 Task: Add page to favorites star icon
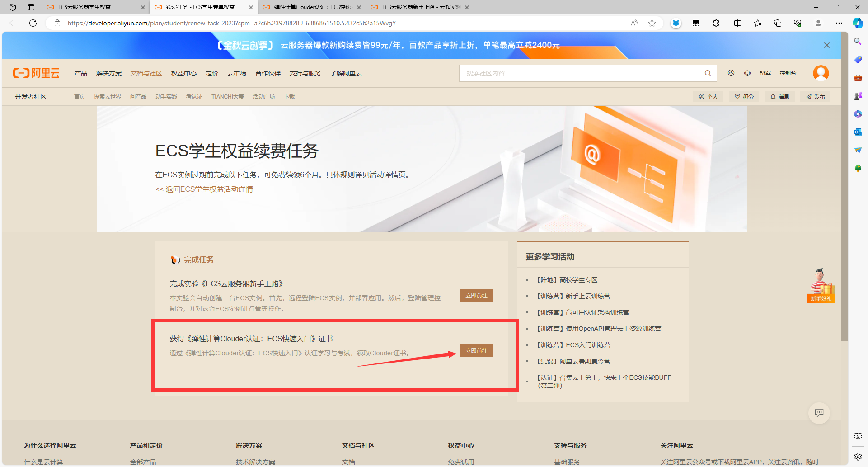[652, 23]
